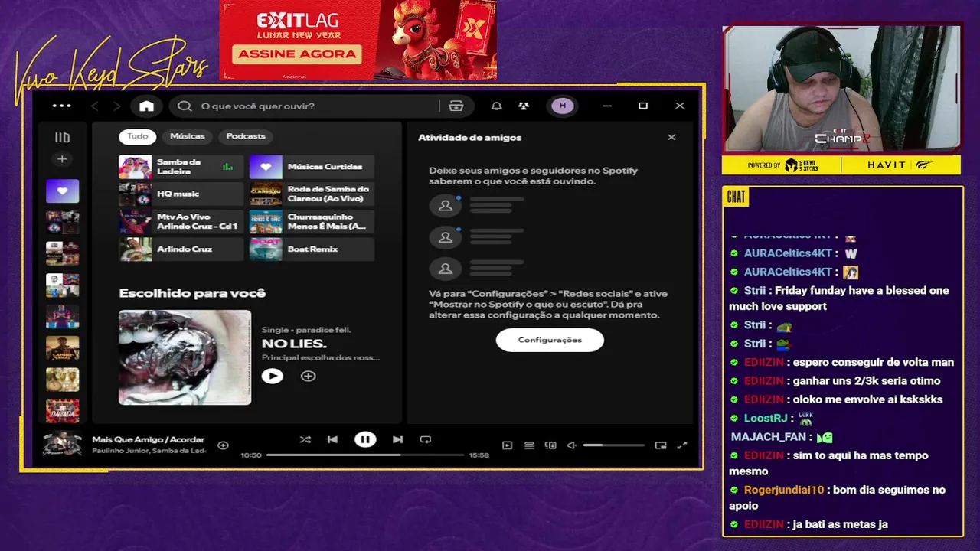Viewport: 980px width, 551px height.
Task: Go back with the left arrow
Action: 95,106
